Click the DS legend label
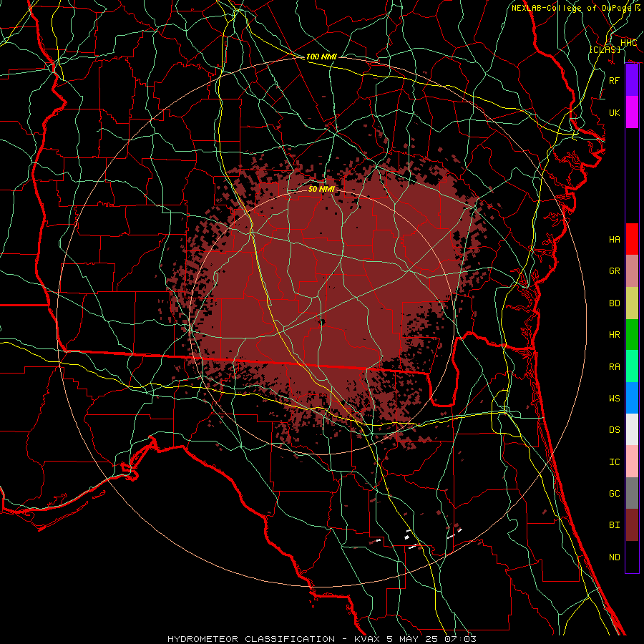 615,430
